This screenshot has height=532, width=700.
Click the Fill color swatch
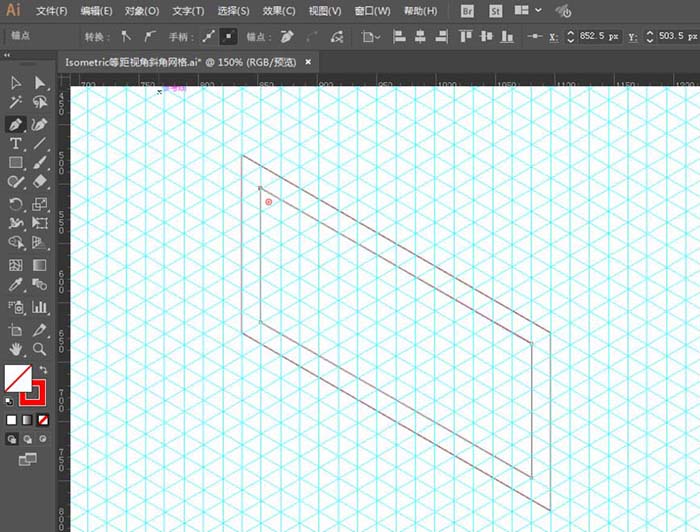18,378
